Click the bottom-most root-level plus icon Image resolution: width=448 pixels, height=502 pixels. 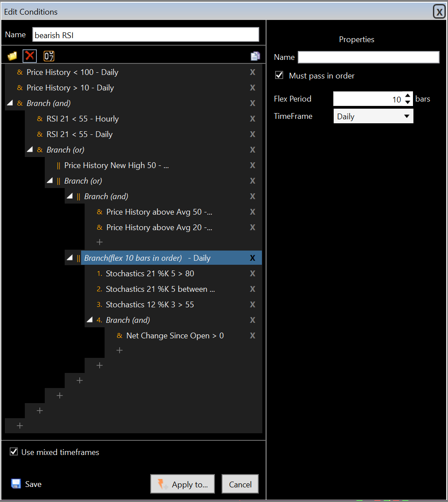pyautogui.click(x=20, y=426)
